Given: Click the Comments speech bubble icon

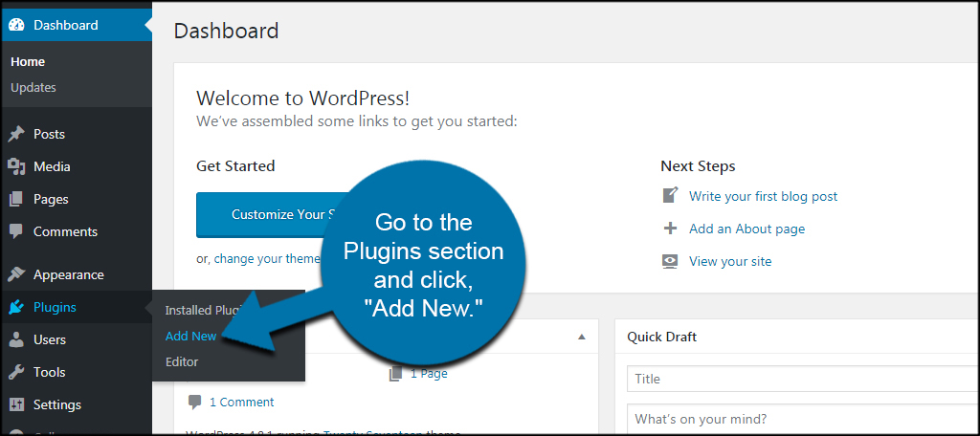Looking at the screenshot, I should click(x=17, y=231).
